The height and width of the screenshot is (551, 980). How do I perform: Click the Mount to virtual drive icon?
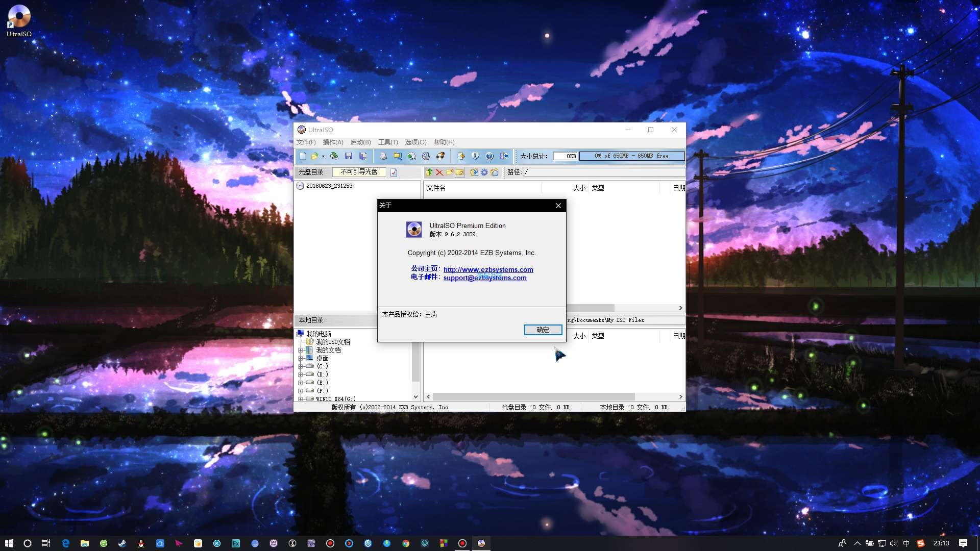(426, 156)
